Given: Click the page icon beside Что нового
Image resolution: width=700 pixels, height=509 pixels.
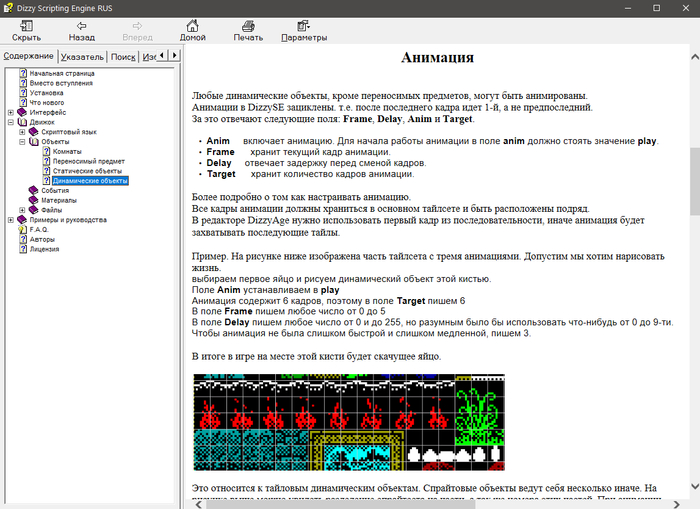Looking at the screenshot, I should [x=23, y=103].
